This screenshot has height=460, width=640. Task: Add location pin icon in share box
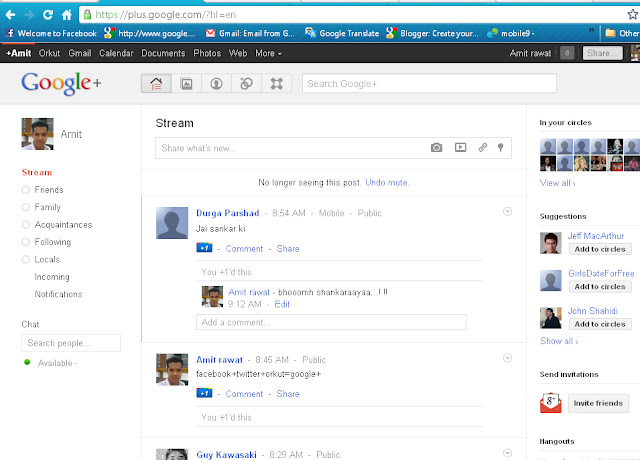[x=500, y=147]
